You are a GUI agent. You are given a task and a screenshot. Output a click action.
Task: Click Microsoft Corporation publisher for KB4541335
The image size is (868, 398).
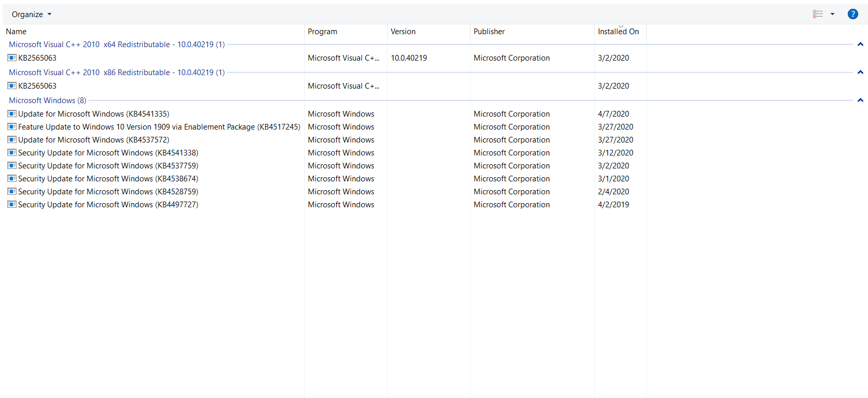pos(511,114)
